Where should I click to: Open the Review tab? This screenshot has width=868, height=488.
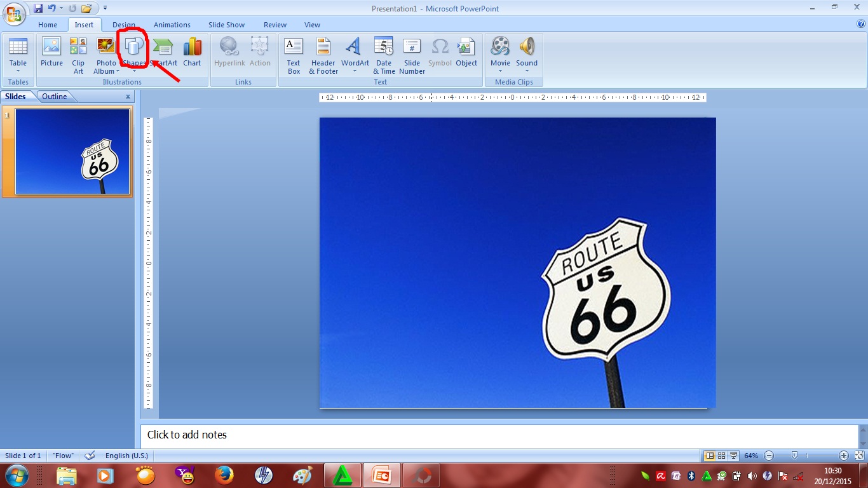click(275, 25)
